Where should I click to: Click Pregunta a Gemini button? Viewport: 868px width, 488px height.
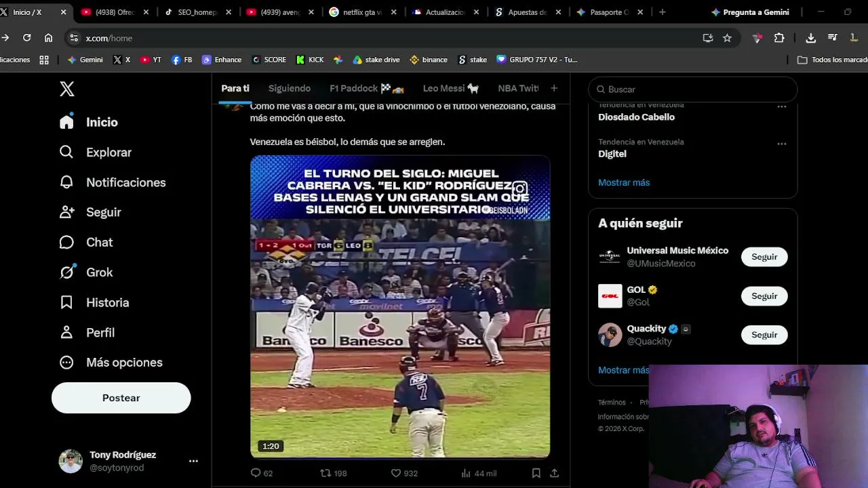pos(749,12)
